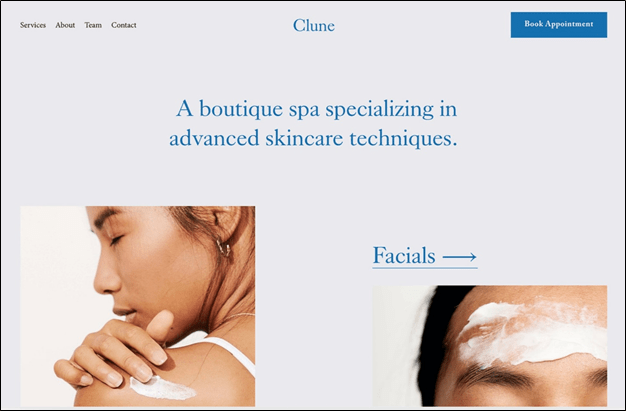The width and height of the screenshot is (626, 411).
Task: Click the text 'advanced skincare techniques.'
Action: click(313, 139)
